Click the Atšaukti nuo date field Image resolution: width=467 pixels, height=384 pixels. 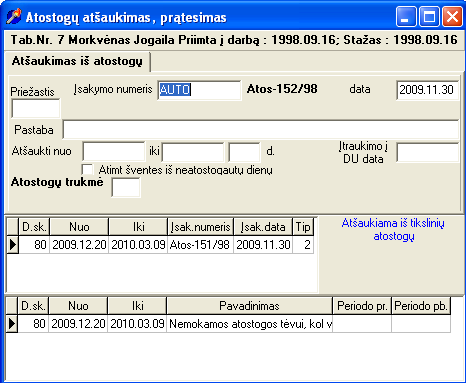coord(114,152)
